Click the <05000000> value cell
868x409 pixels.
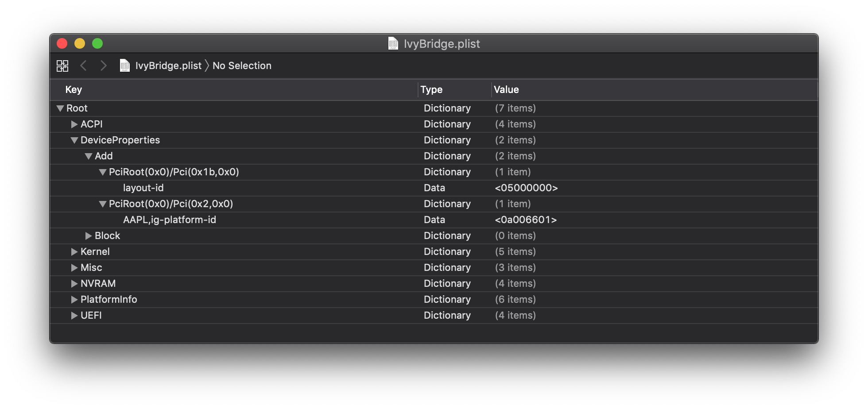526,188
